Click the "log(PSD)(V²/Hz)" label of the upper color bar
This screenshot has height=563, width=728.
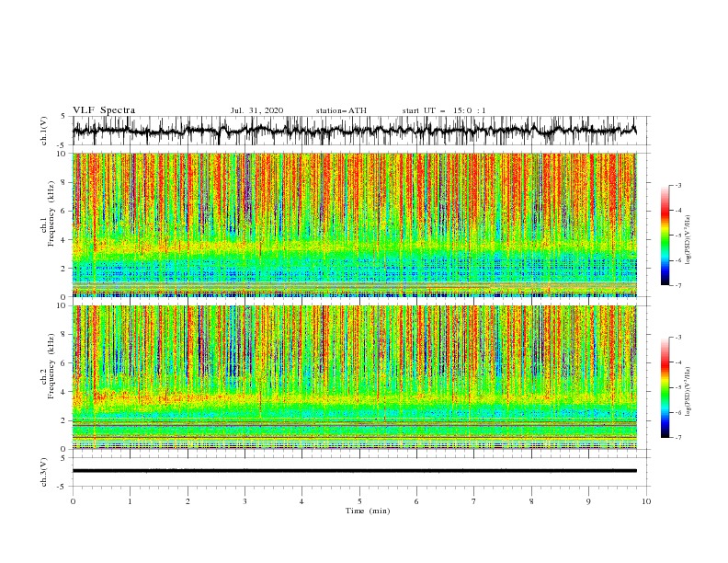(x=688, y=240)
